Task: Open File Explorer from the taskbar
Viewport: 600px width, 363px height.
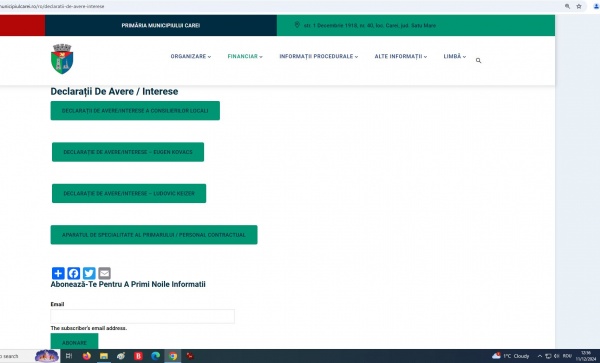Action: point(104,356)
